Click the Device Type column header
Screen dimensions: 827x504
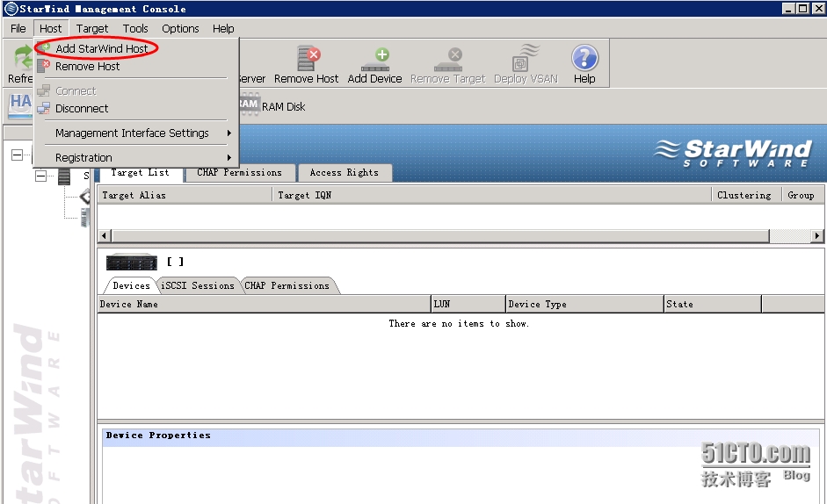pos(584,304)
